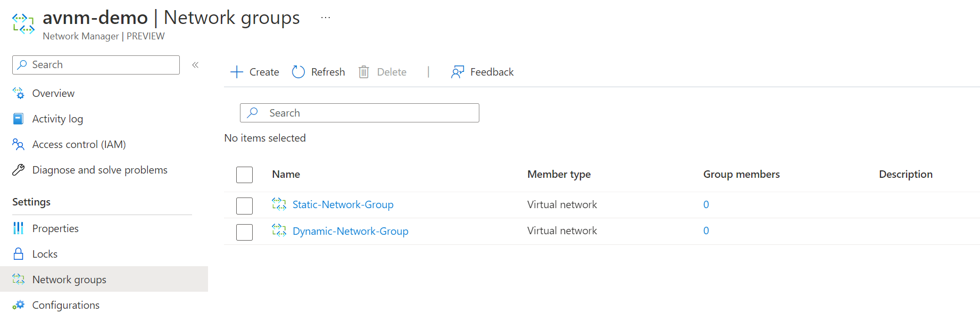Image resolution: width=980 pixels, height=321 pixels.
Task: Click the 'No items selected' text
Action: point(265,138)
